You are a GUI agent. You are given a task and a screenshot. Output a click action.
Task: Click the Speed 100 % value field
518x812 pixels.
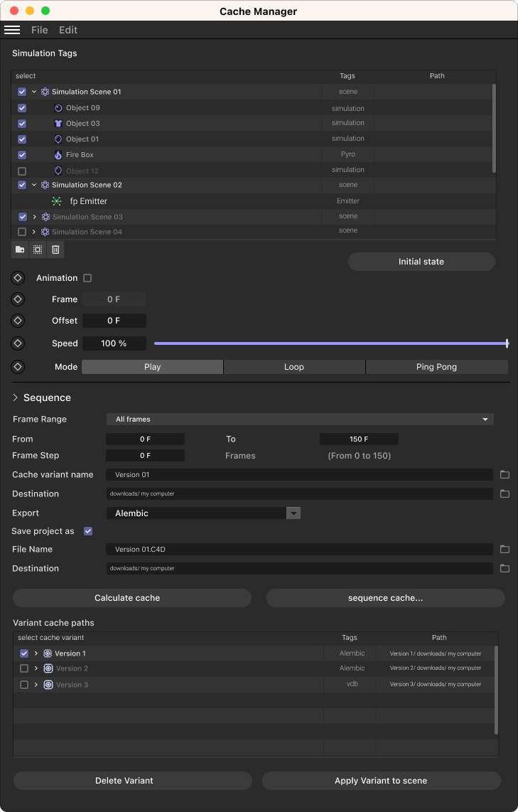point(114,343)
